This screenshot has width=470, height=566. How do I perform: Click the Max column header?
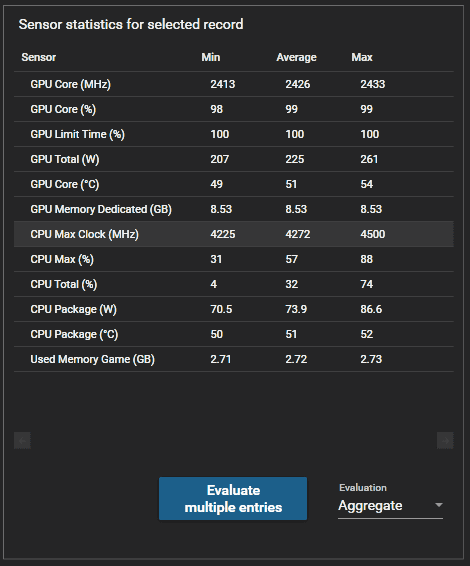pos(362,57)
